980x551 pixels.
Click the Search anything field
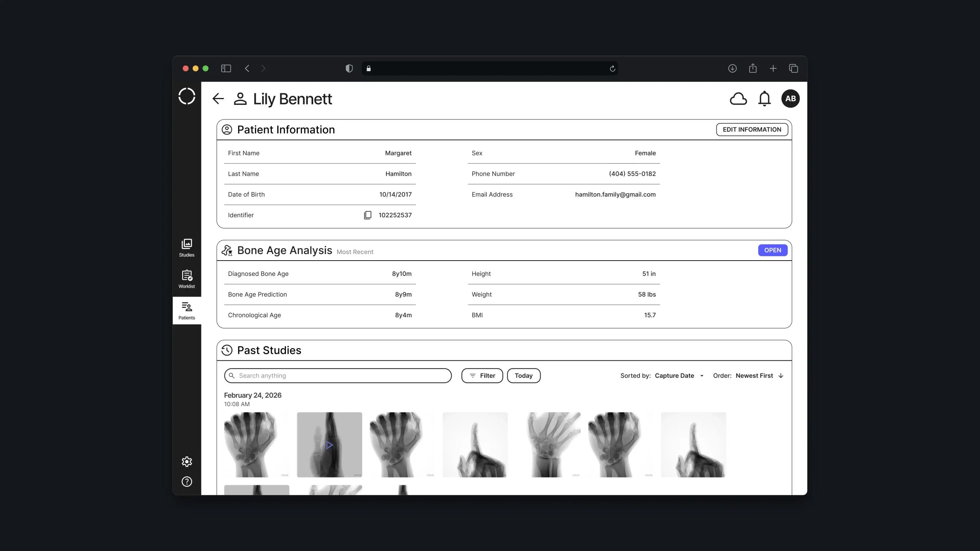(x=338, y=376)
